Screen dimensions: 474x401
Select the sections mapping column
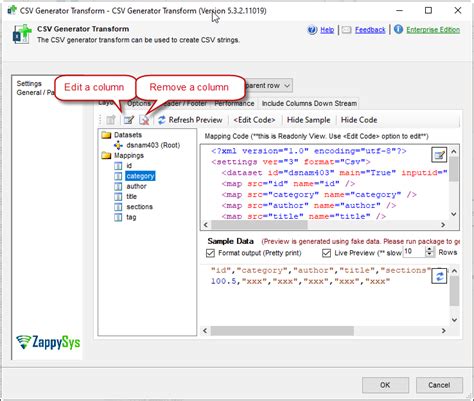(139, 207)
